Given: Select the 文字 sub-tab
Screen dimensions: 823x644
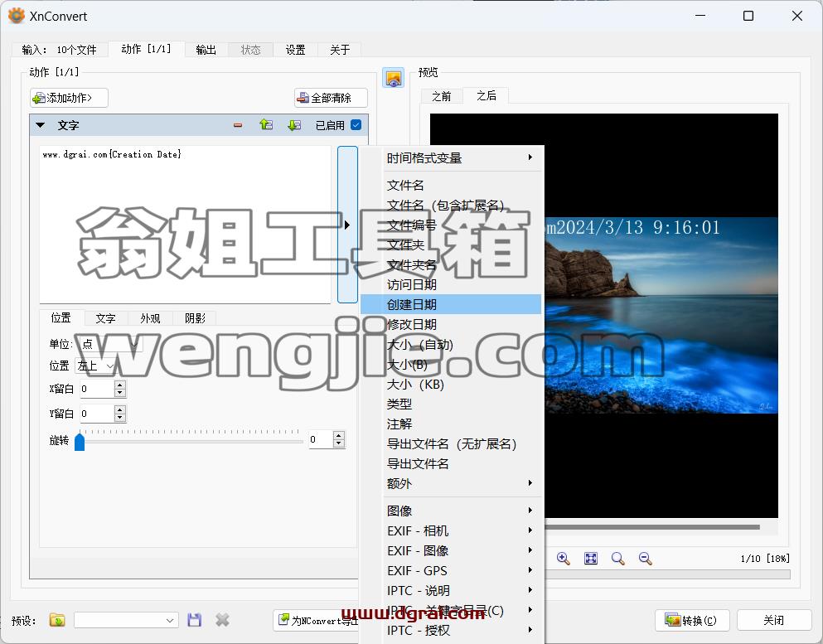Looking at the screenshot, I should pos(105,318).
